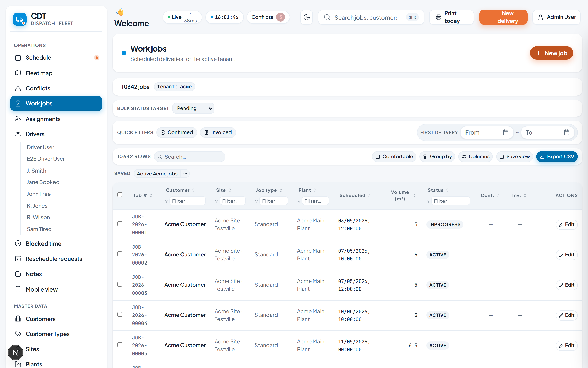The width and height of the screenshot is (588, 368).
Task: Click Export CSV
Action: coord(557,156)
